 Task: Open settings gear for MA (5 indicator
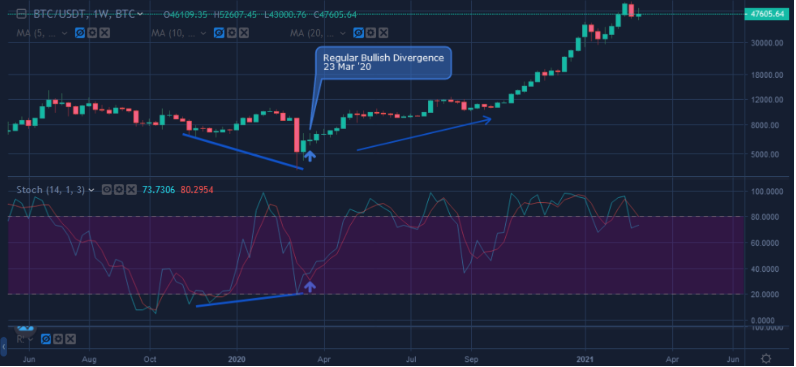92,34
